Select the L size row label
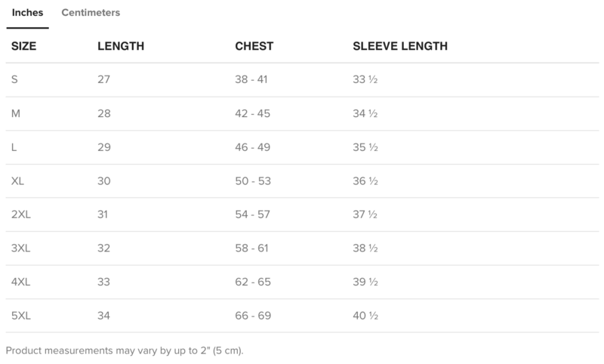The image size is (604, 364). [x=14, y=147]
